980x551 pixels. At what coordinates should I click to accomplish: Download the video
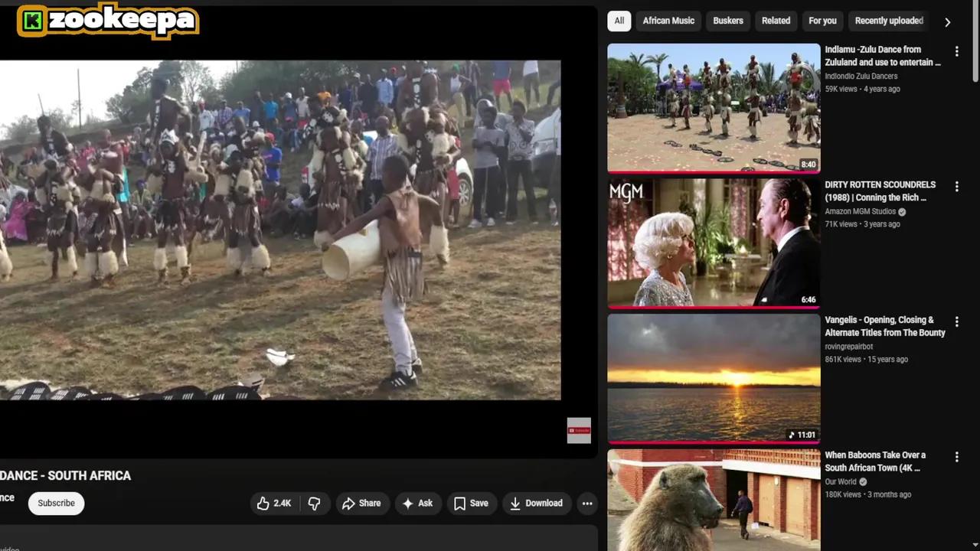(536, 503)
